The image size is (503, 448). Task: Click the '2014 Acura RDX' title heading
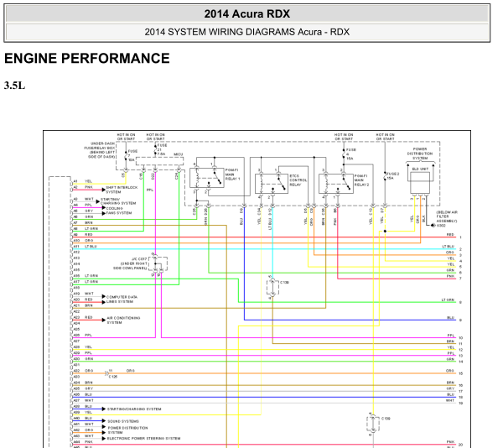[247, 14]
